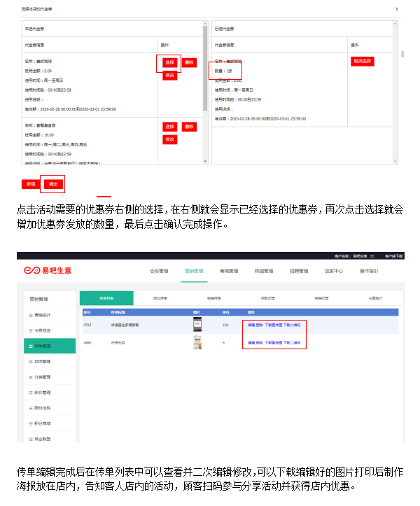Click the menu icon beside 限时抢购
The image size is (420, 506).
30,408
